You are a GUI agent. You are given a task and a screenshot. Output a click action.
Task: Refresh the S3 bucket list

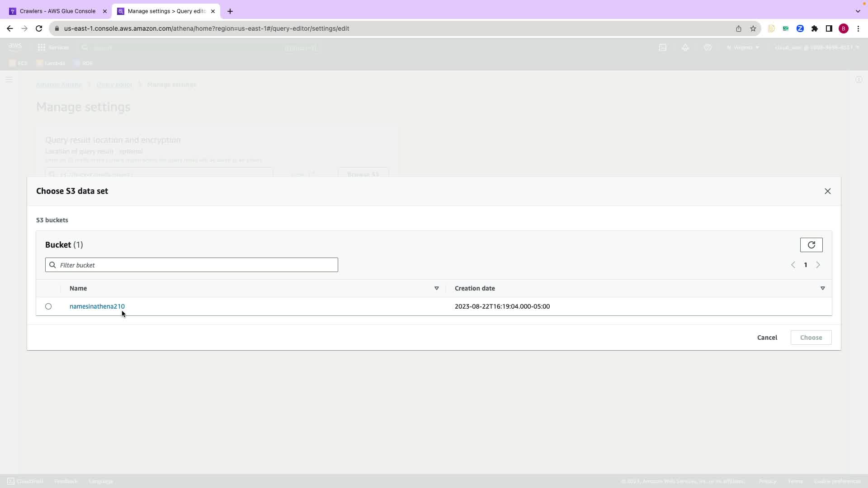pos(811,245)
